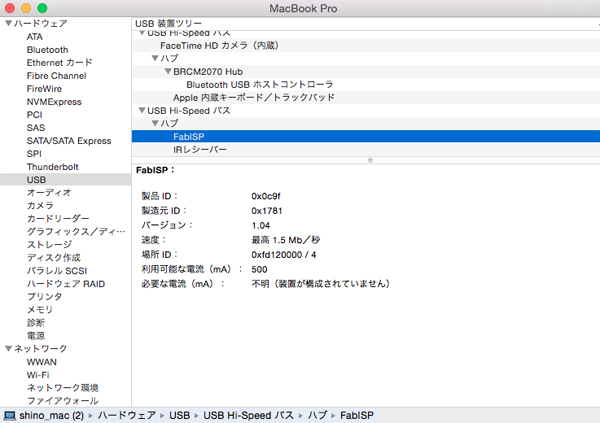600x423 pixels.
Task: Select PCI in the sidebar
Action: [34, 115]
